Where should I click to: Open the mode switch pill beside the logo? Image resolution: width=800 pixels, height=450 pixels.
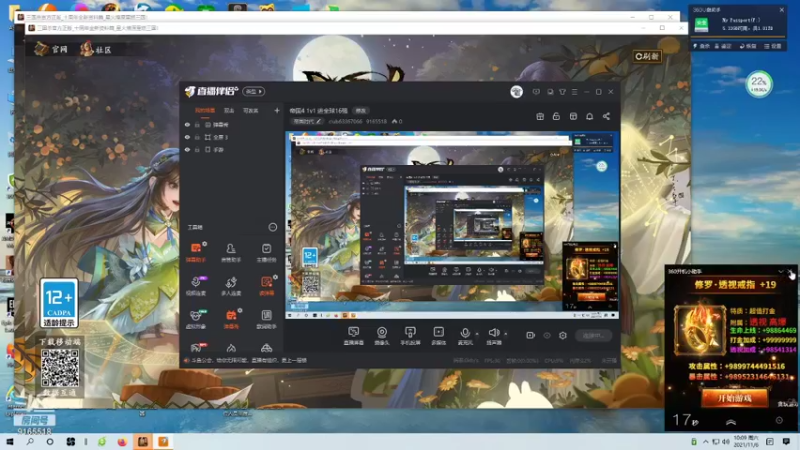tap(254, 91)
